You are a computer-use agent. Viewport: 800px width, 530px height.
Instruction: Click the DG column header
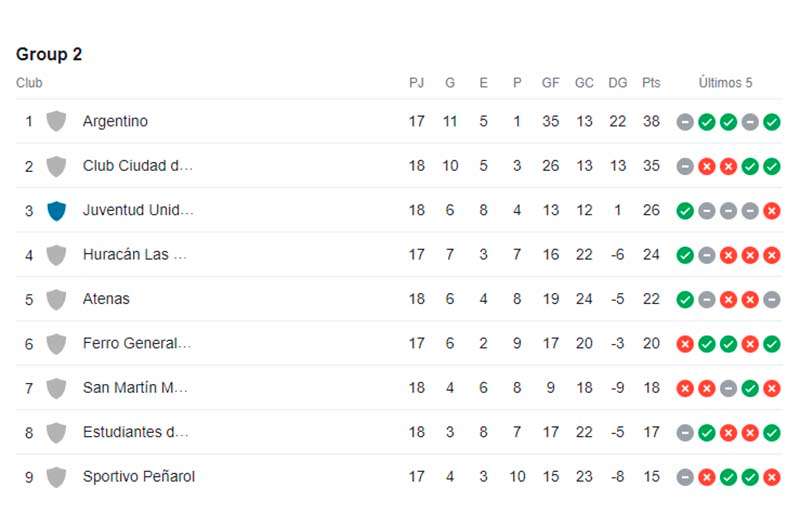coord(617,83)
